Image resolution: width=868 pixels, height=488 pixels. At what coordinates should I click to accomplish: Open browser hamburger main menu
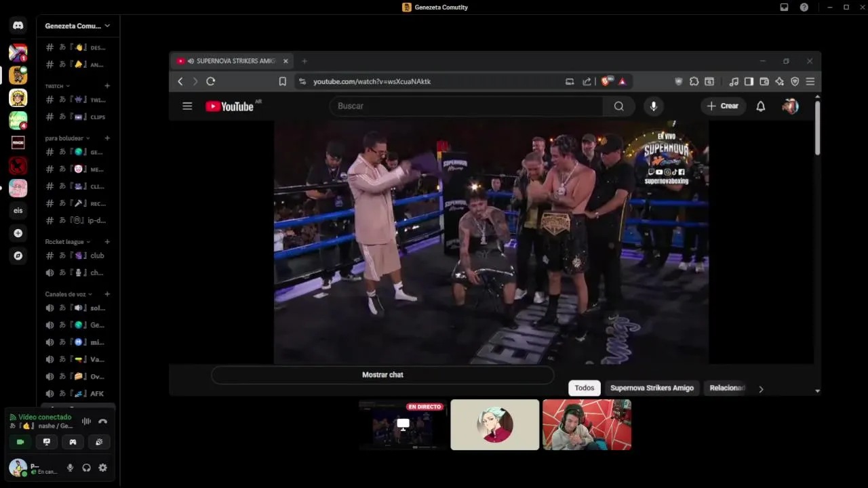pos(810,81)
